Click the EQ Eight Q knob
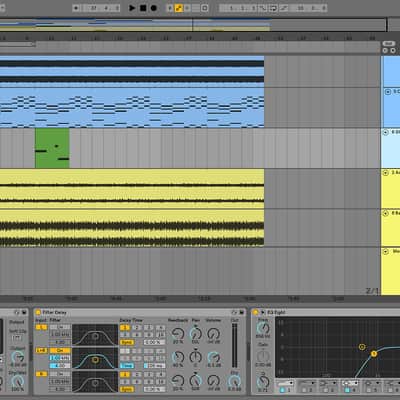This screenshot has width=400, height=400. (x=263, y=382)
